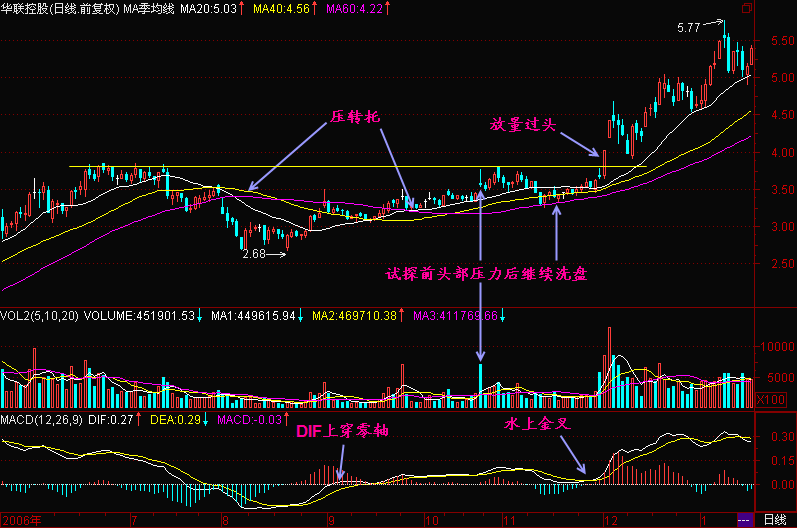Click the X100 volume multiplier box
Viewport: 797px width, 528px height.
[x=768, y=399]
